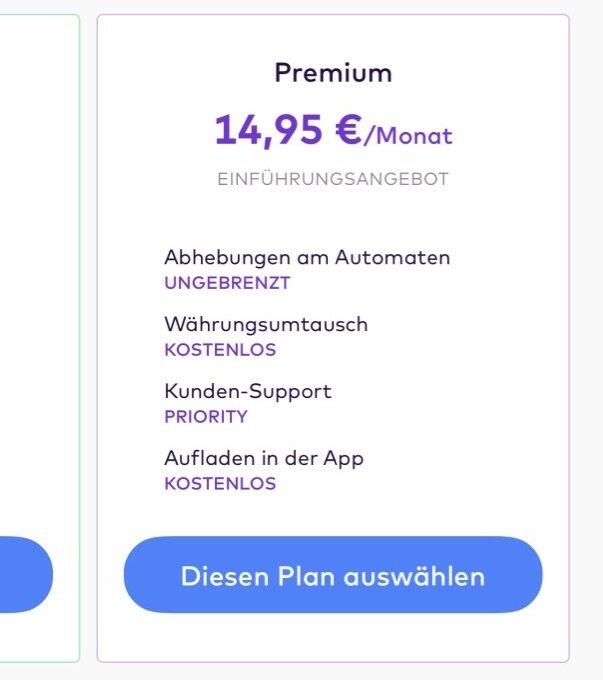Click the word 'App' in the last feature
603x680 pixels.
(x=343, y=459)
